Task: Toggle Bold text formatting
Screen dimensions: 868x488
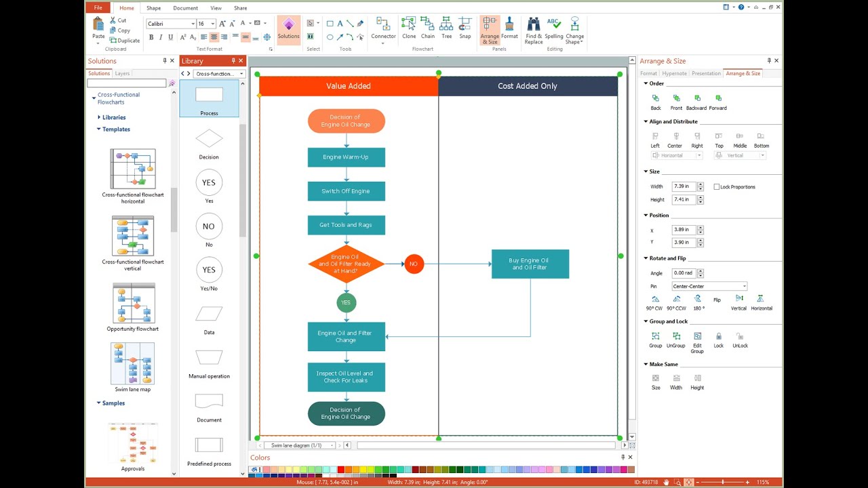Action: click(x=151, y=37)
